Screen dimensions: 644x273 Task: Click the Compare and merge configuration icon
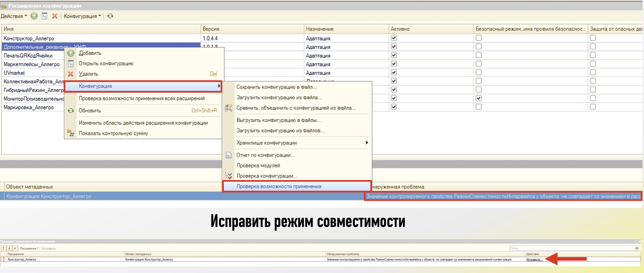[x=228, y=108]
